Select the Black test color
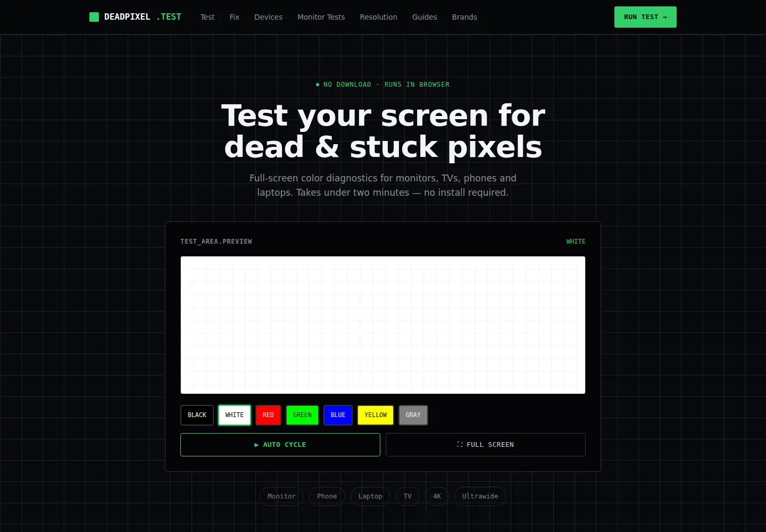Image resolution: width=766 pixels, height=532 pixels. point(197,415)
